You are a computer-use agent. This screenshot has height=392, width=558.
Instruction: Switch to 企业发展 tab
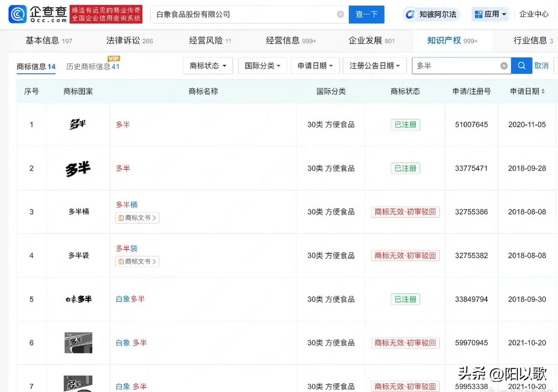pos(371,41)
